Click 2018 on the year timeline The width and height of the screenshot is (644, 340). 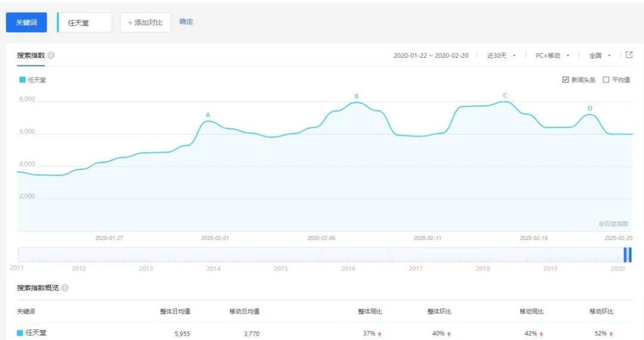(x=482, y=268)
